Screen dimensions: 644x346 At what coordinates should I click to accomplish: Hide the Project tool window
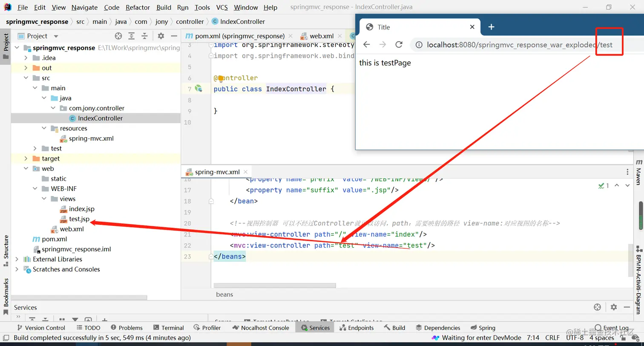174,36
